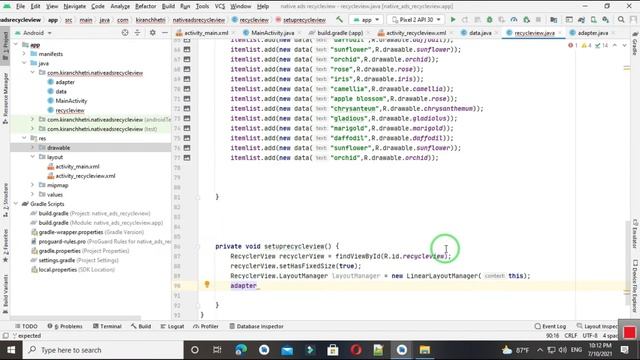Open Microsoft Edge from taskbar
640x360 pixels.
241,350
